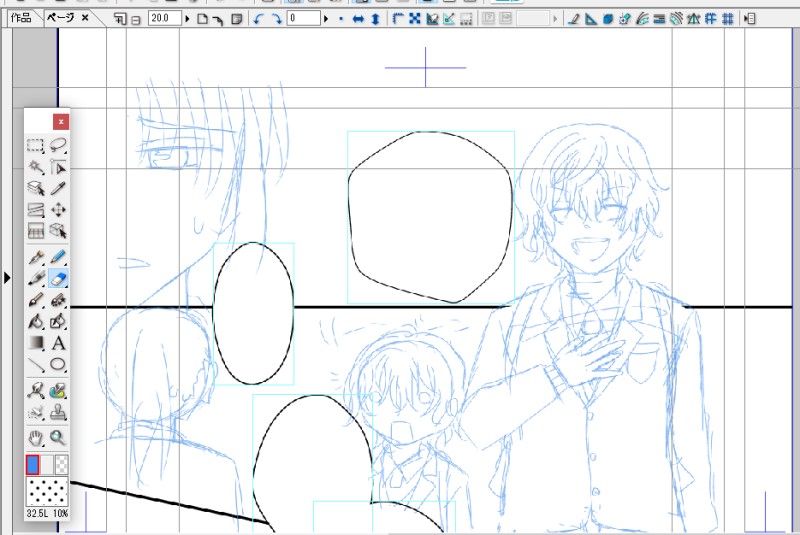Rotate the canvas view counterclockwise
The image size is (800, 535).
coord(258,19)
